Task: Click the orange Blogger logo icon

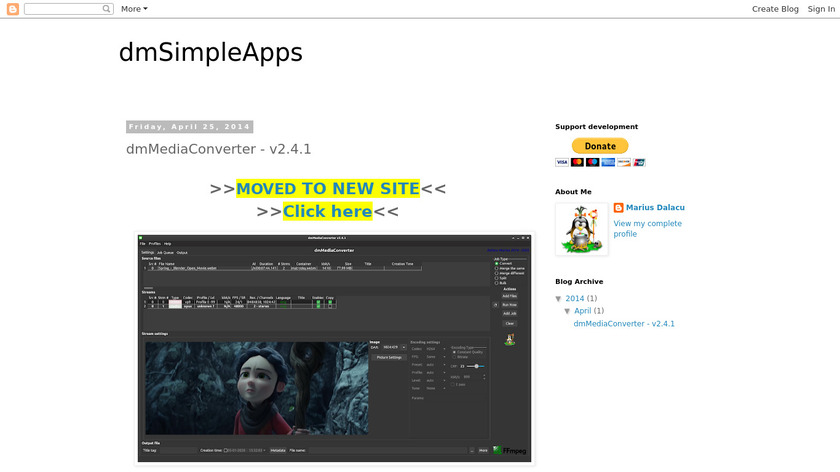Action: [13, 9]
